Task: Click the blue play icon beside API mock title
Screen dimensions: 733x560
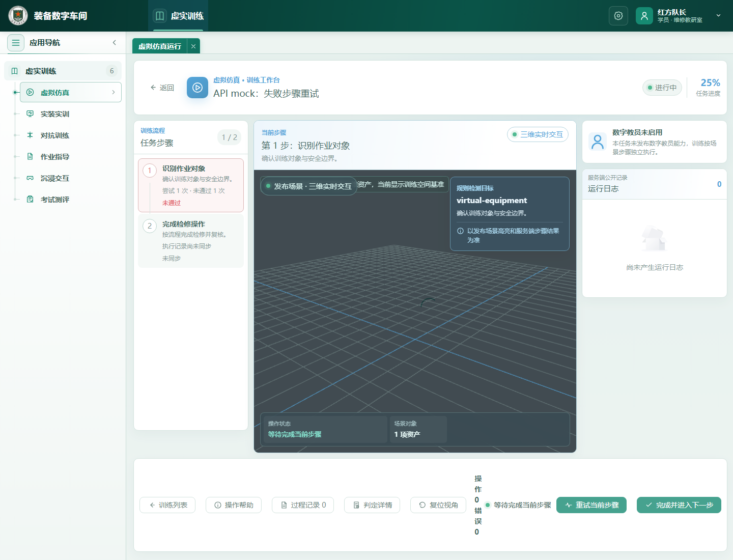Action: click(198, 88)
